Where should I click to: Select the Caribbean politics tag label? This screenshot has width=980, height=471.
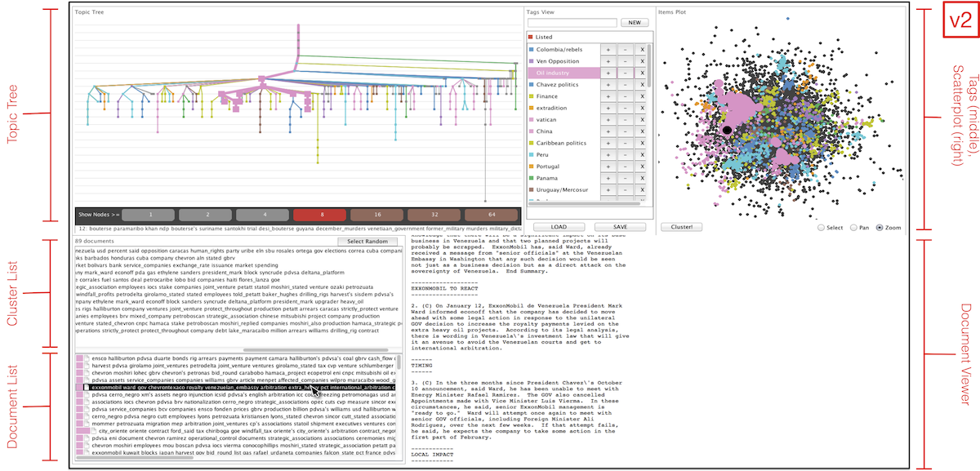(561, 144)
